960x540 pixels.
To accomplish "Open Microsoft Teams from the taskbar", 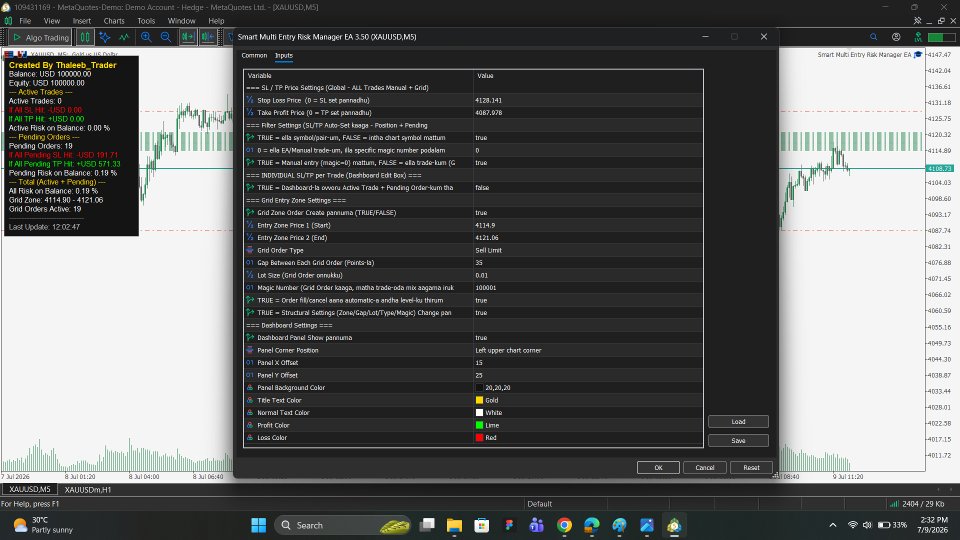I will pos(536,525).
